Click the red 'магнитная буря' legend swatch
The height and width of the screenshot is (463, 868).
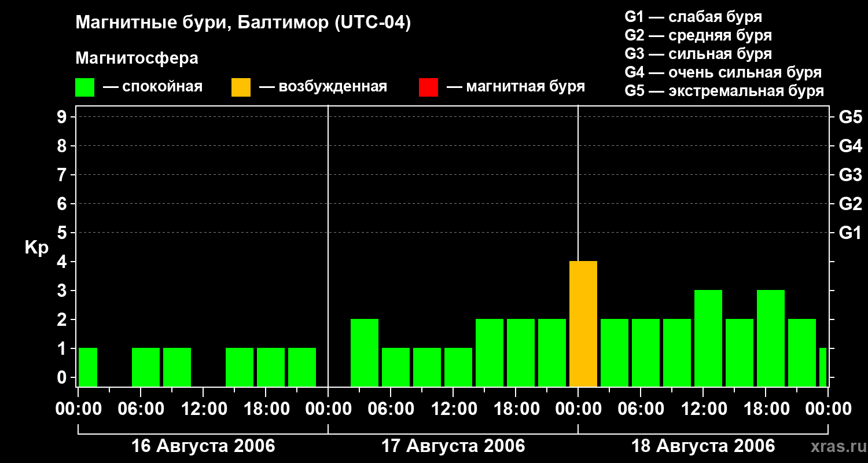428,87
